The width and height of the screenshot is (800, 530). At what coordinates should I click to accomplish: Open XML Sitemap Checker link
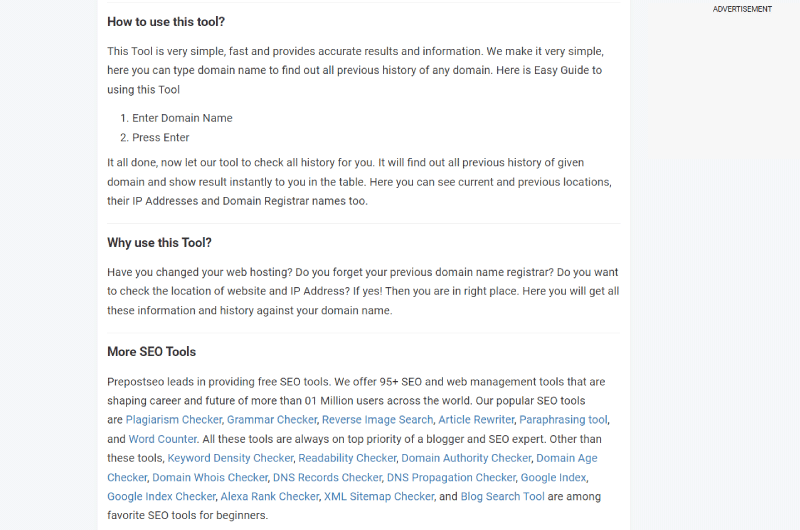pyautogui.click(x=379, y=496)
